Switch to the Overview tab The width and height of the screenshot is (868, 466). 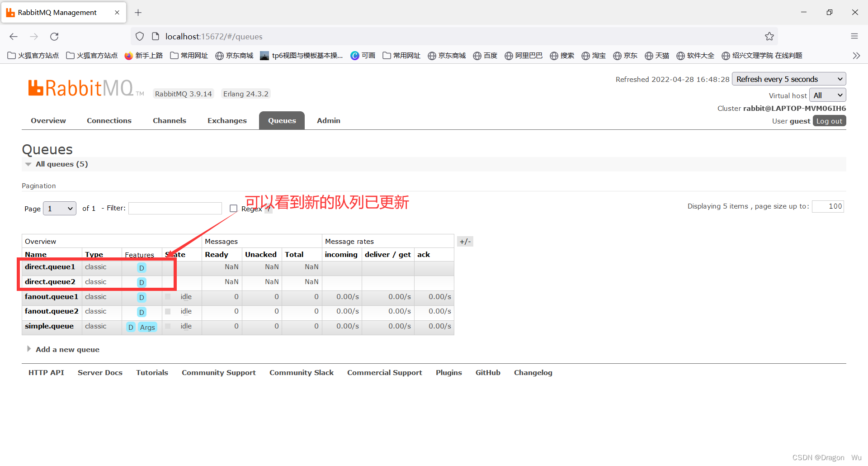[48, 120]
